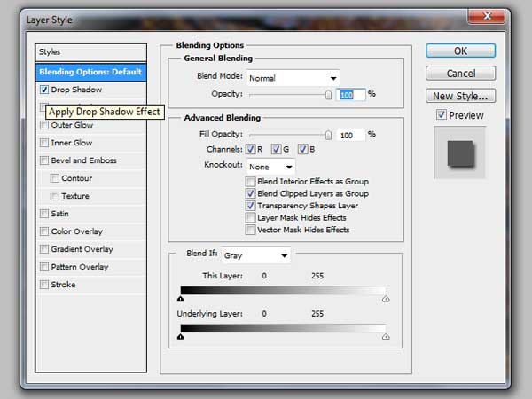Click the This Layer black slider handle
532x399 pixels.
[x=181, y=300]
